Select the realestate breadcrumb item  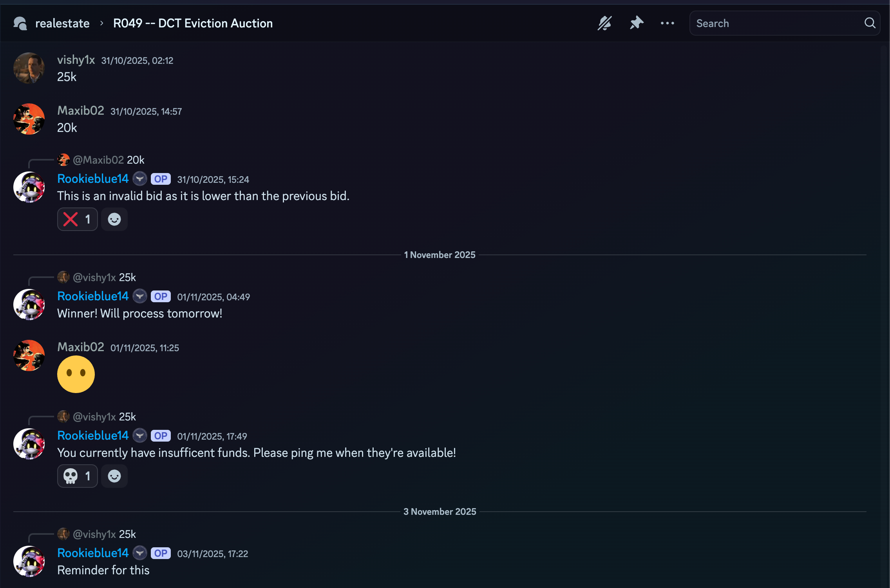pos(62,23)
